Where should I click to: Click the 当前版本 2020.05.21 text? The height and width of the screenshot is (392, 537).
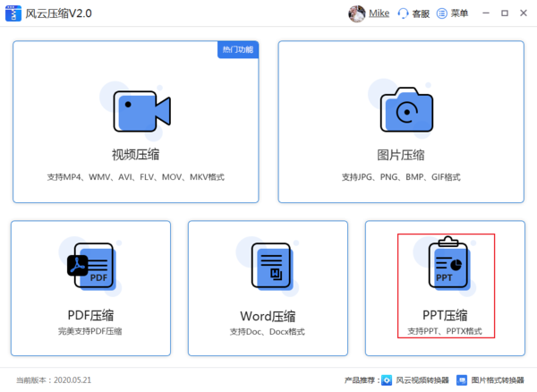pos(54,380)
